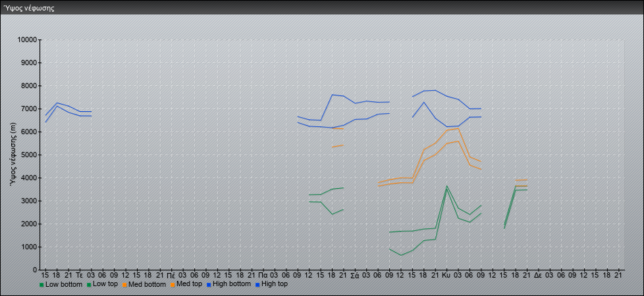Click the 3000 y-axis value
This screenshot has width=644, height=296.
click(29, 201)
